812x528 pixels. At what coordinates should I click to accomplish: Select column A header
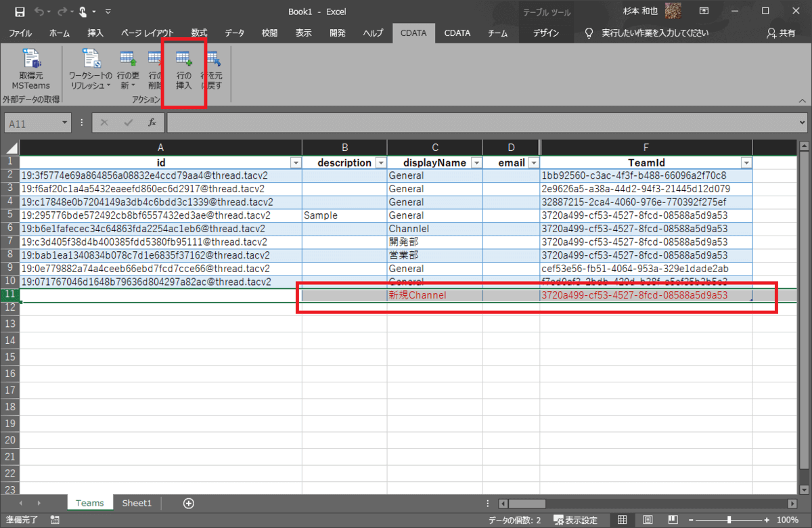pos(160,148)
